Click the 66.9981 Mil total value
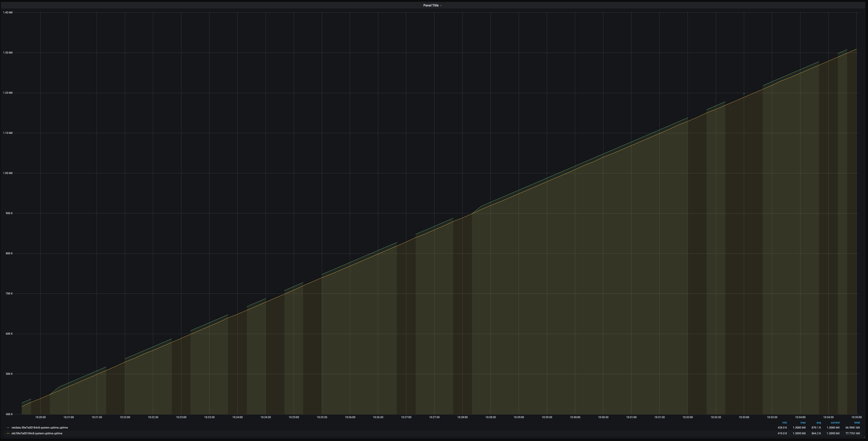The width and height of the screenshot is (868, 441). (853, 428)
